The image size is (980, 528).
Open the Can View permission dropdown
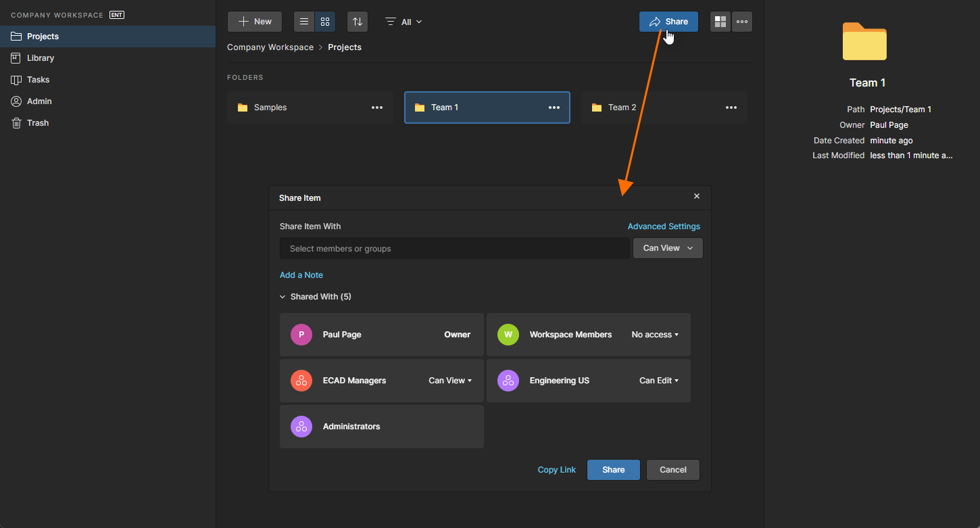[668, 248]
